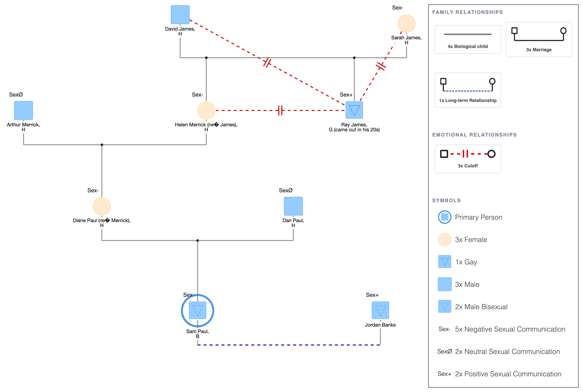Image resolution: width=583 pixels, height=392 pixels.
Task: Click the child junction dot above Sam Paul
Action: (x=197, y=241)
